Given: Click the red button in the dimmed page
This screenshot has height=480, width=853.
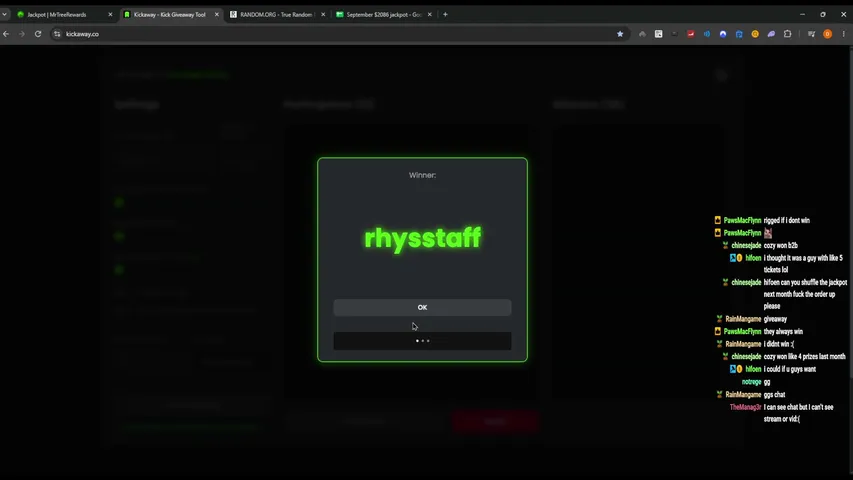Looking at the screenshot, I should [495, 421].
